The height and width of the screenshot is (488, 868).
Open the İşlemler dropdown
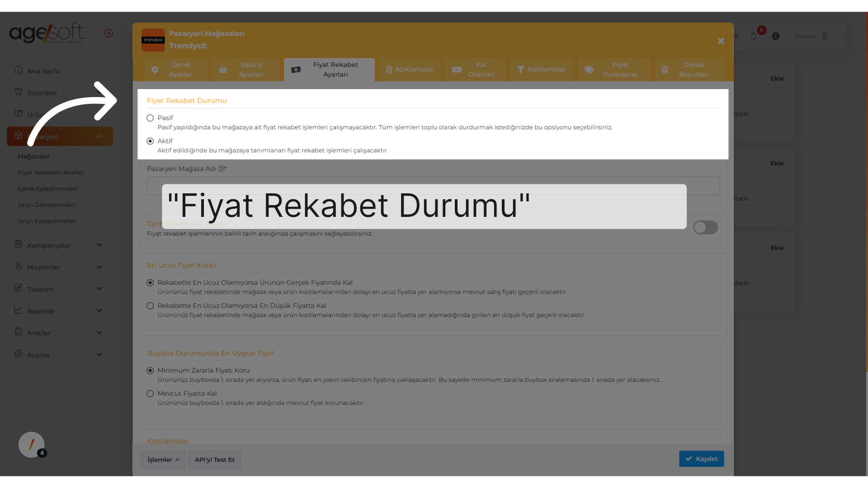pyautogui.click(x=163, y=460)
